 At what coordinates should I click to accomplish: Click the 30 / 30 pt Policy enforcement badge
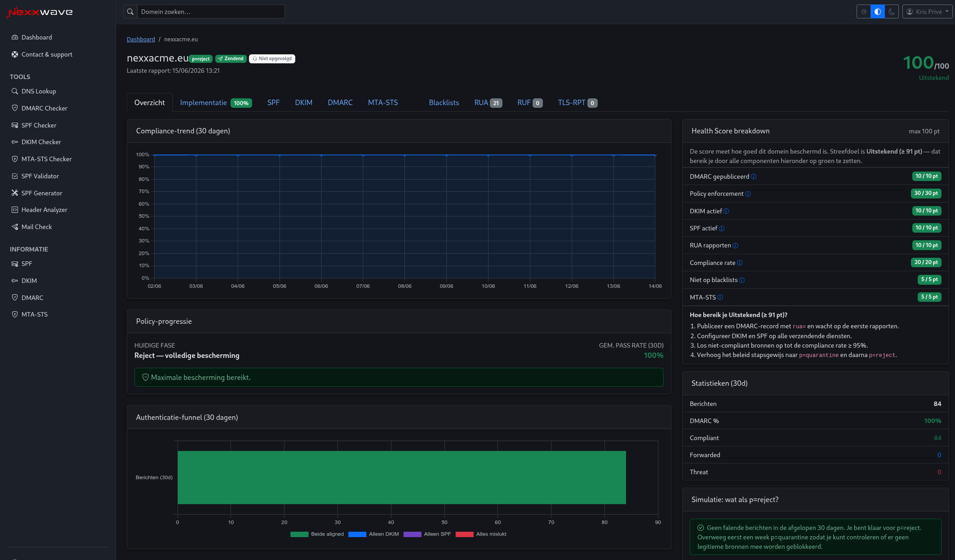pyautogui.click(x=926, y=193)
